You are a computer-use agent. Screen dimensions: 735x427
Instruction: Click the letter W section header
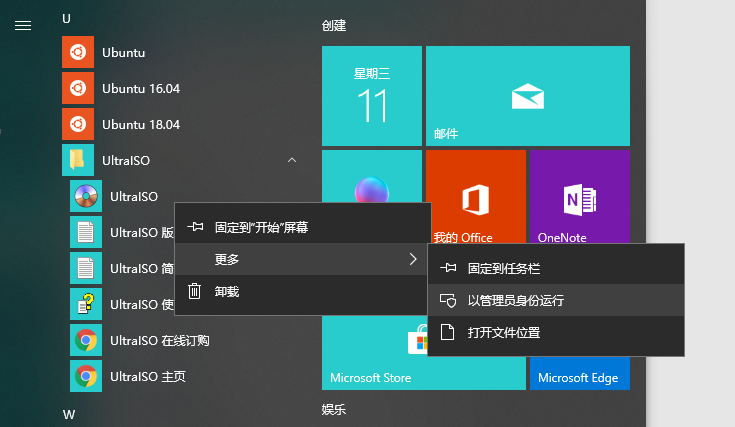[69, 414]
